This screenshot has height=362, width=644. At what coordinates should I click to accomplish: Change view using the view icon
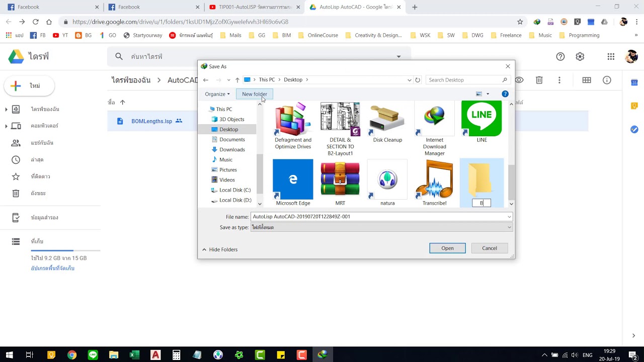coord(479,94)
